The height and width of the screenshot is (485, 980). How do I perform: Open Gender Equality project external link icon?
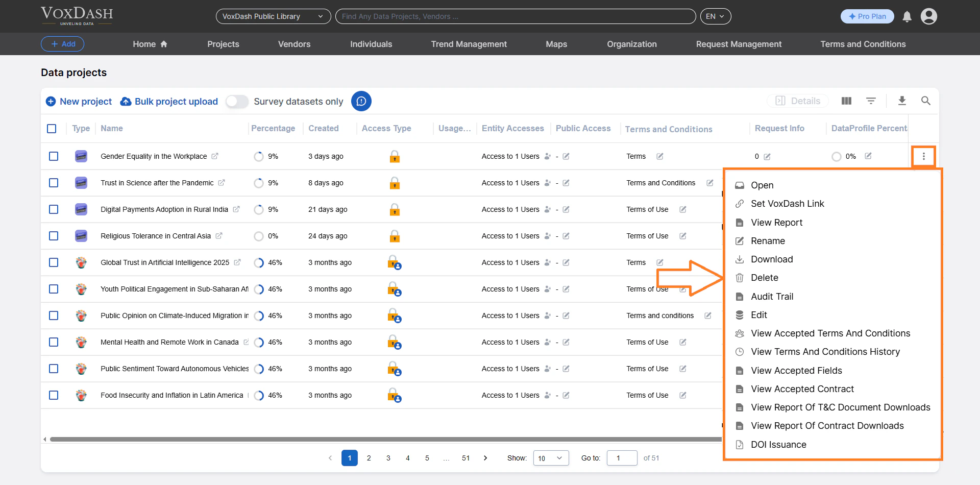tap(215, 156)
